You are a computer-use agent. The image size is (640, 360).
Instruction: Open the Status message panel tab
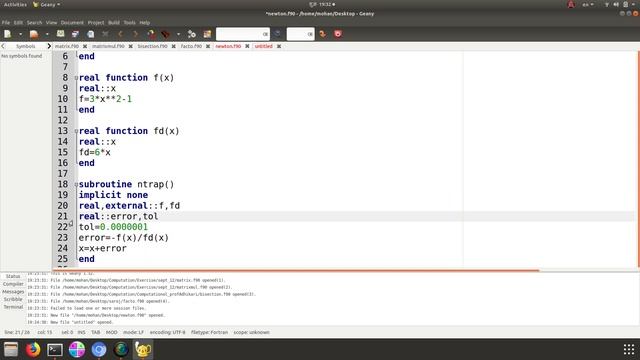(13, 276)
